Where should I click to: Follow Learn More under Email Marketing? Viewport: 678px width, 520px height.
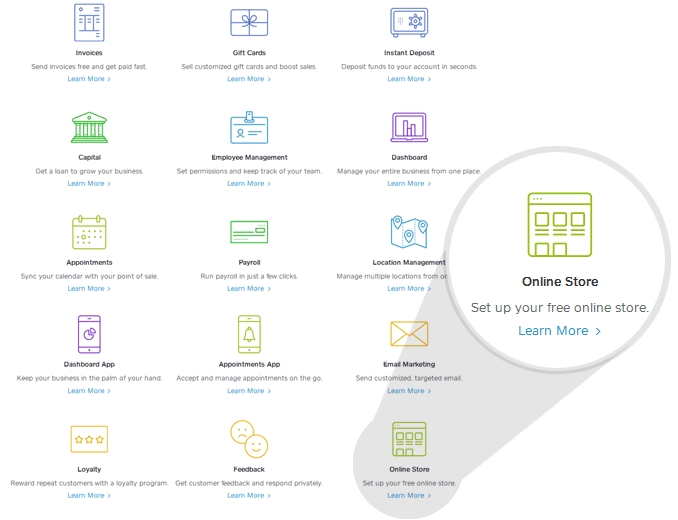point(409,391)
